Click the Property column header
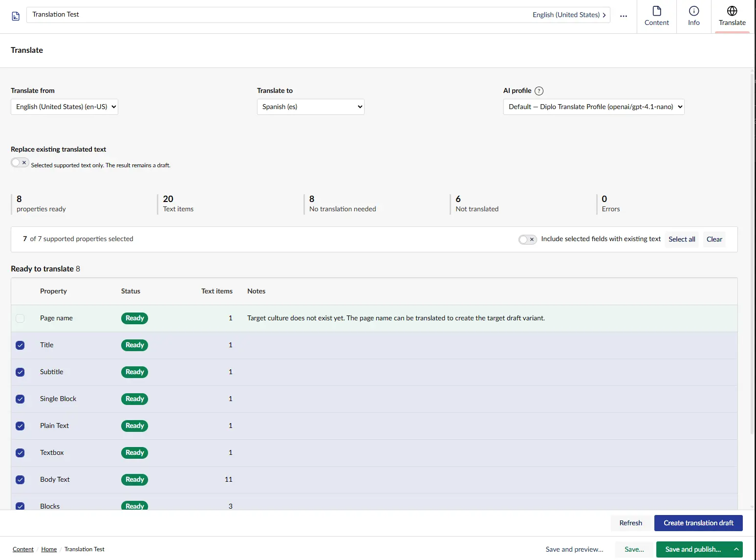The height and width of the screenshot is (560, 756). [53, 291]
